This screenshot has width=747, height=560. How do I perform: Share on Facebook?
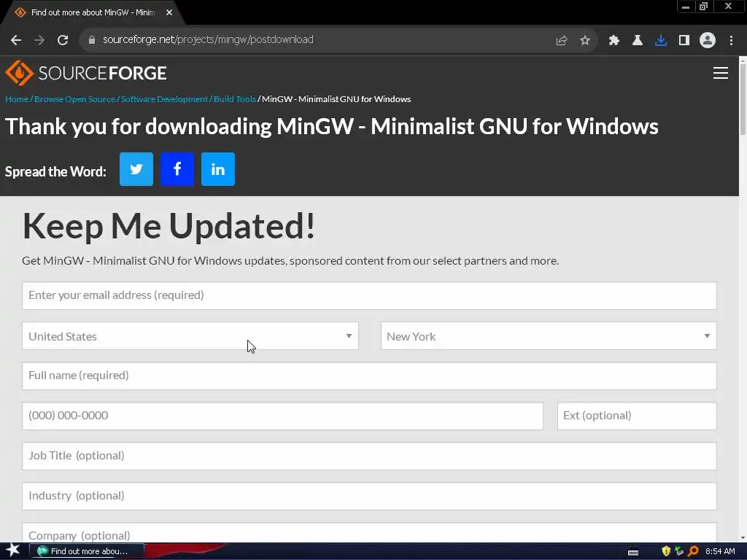tap(177, 169)
